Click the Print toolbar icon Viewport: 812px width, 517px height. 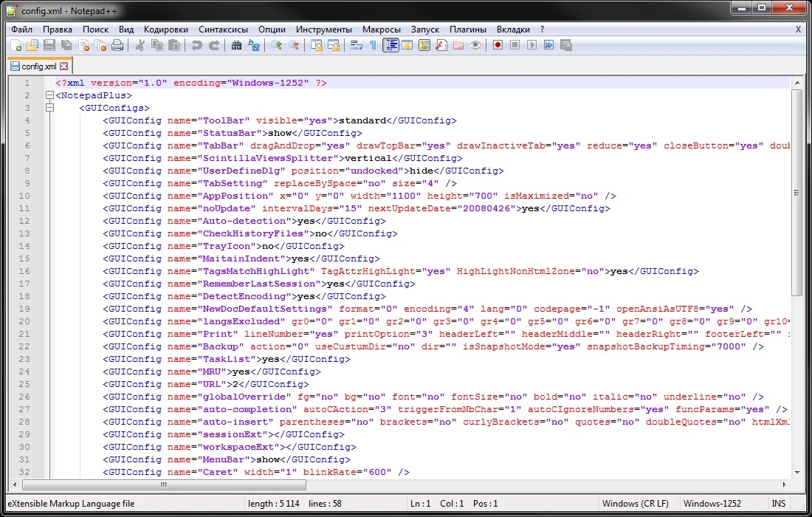coord(117,46)
